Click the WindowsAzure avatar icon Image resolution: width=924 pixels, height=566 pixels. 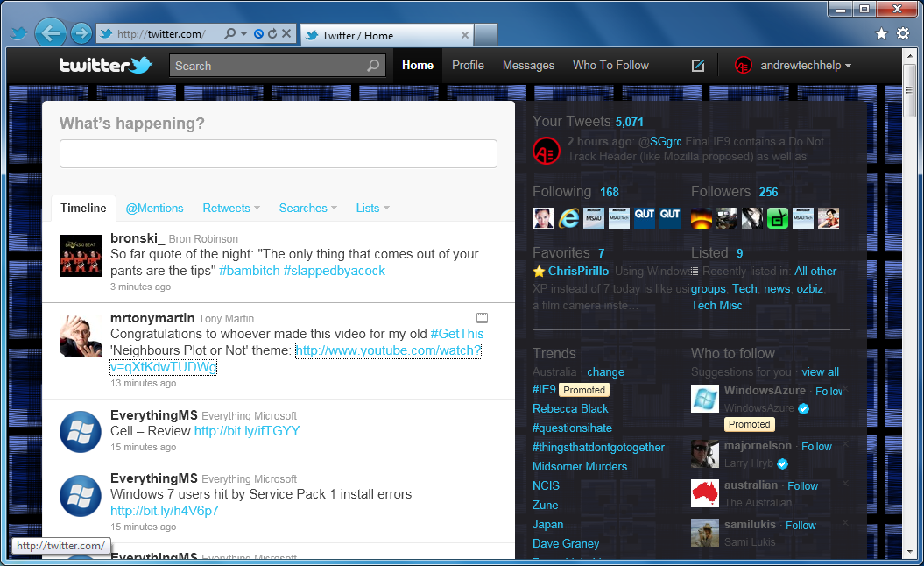click(x=705, y=399)
